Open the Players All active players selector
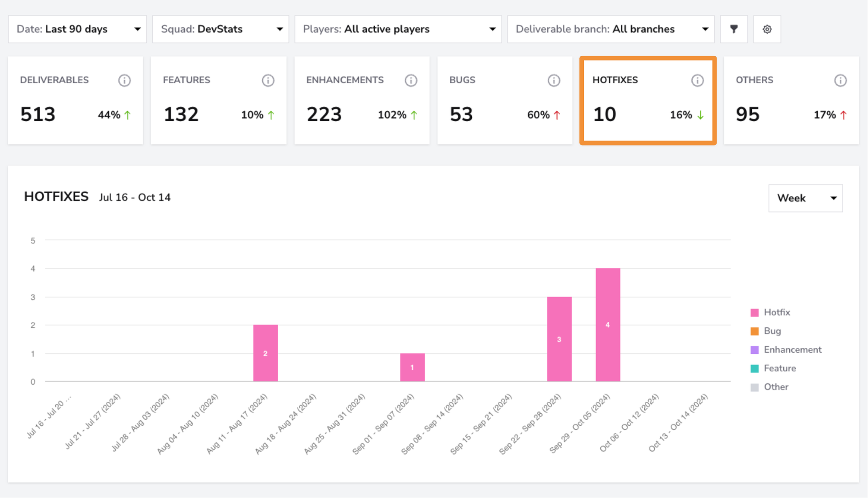The height and width of the screenshot is (498, 868). click(398, 29)
